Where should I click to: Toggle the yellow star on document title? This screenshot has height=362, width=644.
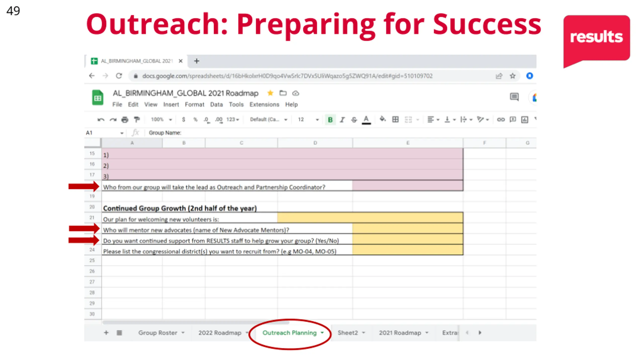click(270, 93)
